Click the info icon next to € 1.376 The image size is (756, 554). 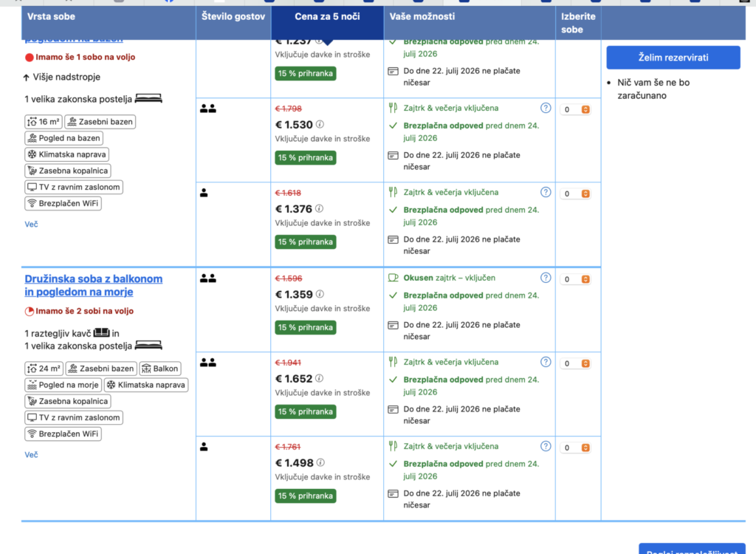tap(320, 209)
